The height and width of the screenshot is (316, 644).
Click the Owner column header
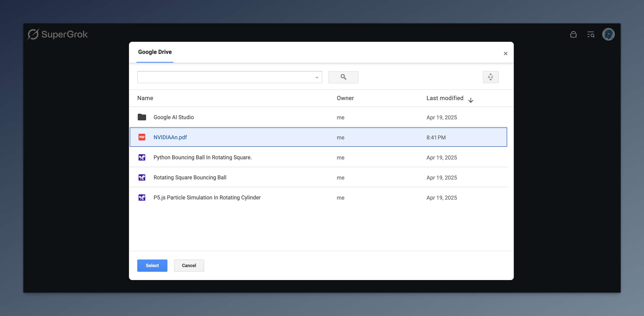[345, 98]
